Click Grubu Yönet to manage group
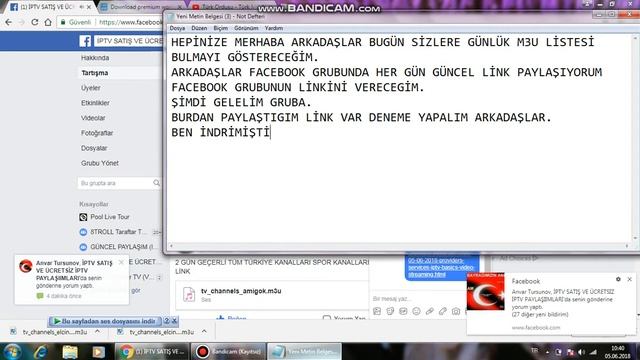This screenshot has width=640, height=360. coord(100,163)
